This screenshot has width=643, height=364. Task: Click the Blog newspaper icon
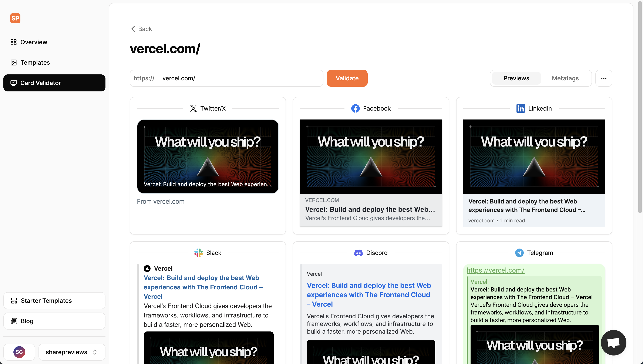pyautogui.click(x=14, y=321)
